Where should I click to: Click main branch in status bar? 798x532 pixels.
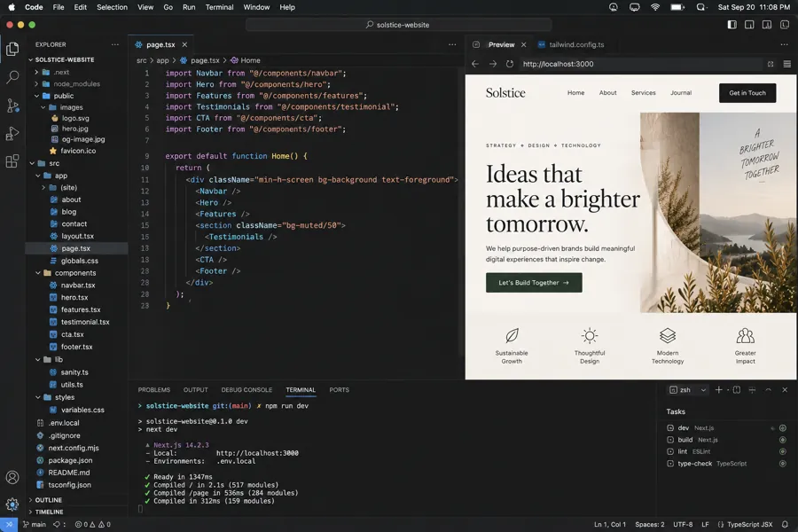tap(34, 524)
